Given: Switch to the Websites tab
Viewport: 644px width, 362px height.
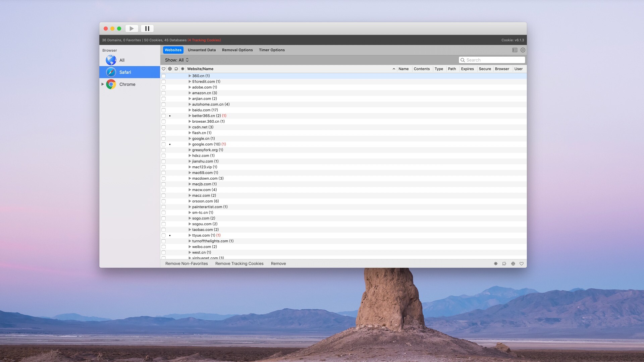Looking at the screenshot, I should click(173, 50).
